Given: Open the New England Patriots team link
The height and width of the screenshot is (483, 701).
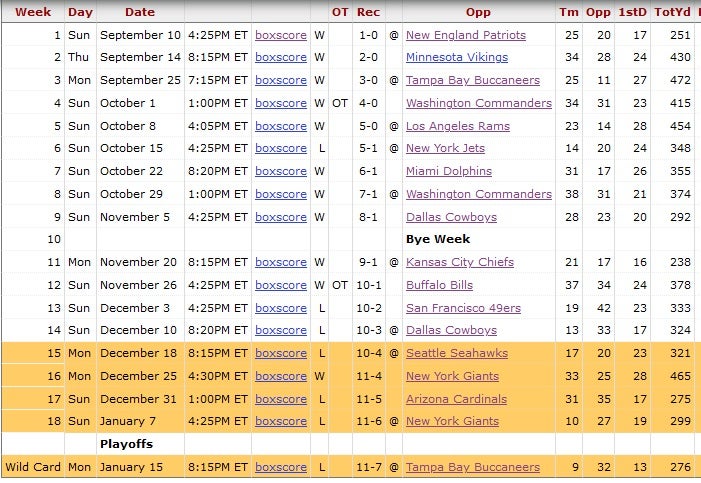Looking at the screenshot, I should tap(465, 35).
